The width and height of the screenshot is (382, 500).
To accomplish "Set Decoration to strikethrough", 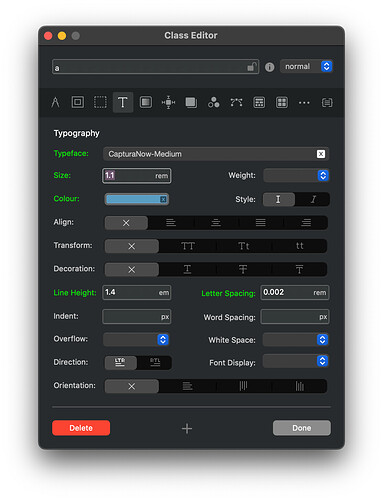I will pyautogui.click(x=244, y=269).
